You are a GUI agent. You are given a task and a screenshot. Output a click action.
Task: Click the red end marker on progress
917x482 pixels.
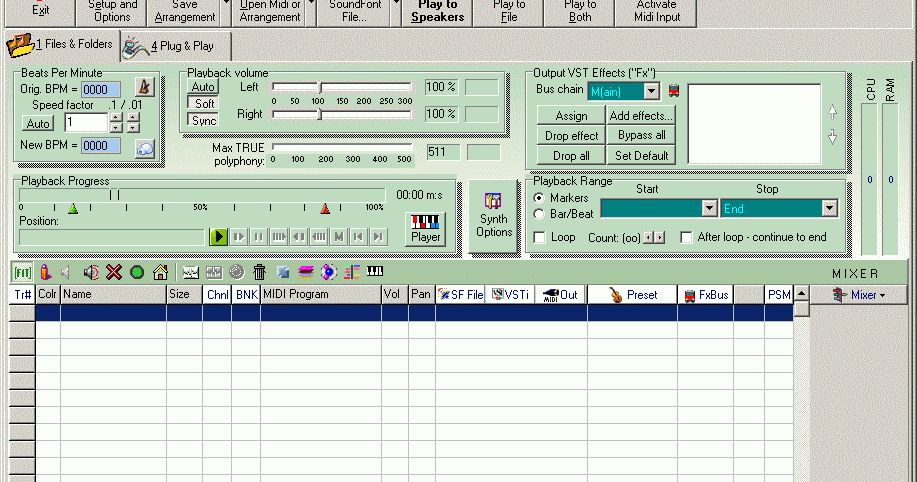tap(325, 208)
